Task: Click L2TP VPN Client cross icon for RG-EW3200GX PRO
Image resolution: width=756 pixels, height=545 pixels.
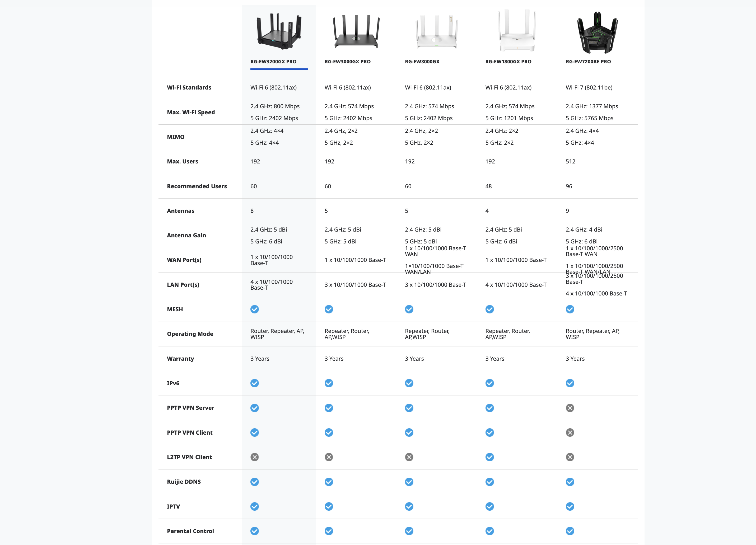Action: [254, 457]
